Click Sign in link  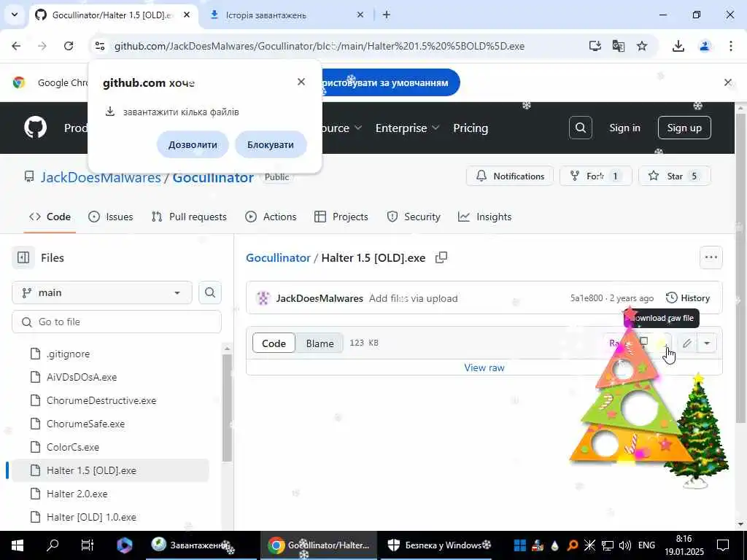click(624, 128)
